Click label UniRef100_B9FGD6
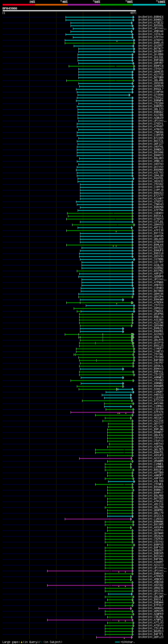Image resolution: width=168 pixels, height=644 pixels. (x=151, y=60)
